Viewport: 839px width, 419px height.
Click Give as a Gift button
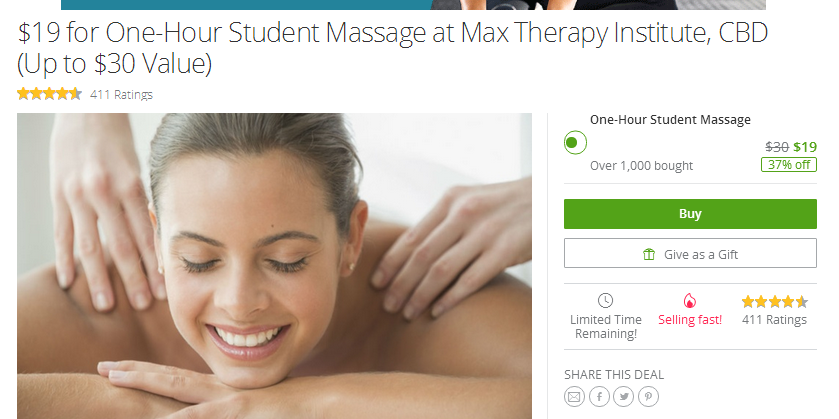tap(690, 253)
